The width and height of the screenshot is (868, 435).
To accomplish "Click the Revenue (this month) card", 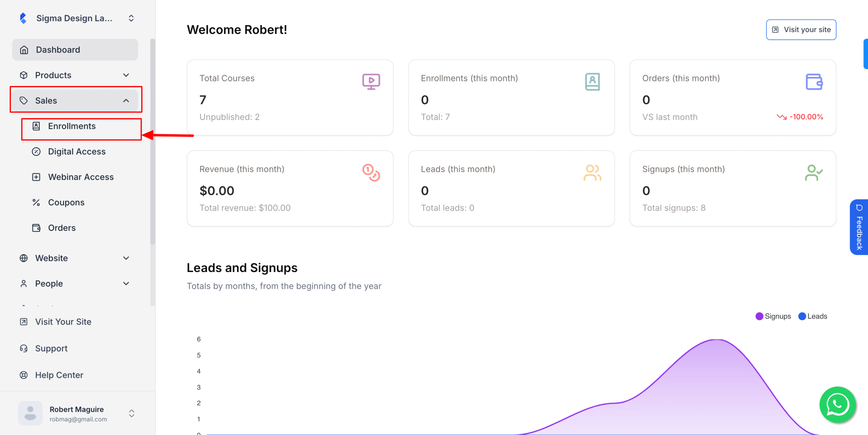I will pyautogui.click(x=290, y=189).
